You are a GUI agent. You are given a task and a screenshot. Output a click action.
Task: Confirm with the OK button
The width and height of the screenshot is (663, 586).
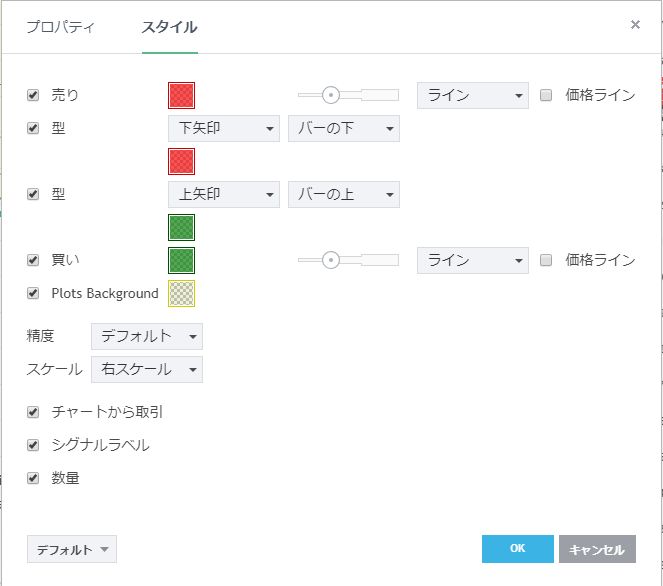tap(517, 549)
